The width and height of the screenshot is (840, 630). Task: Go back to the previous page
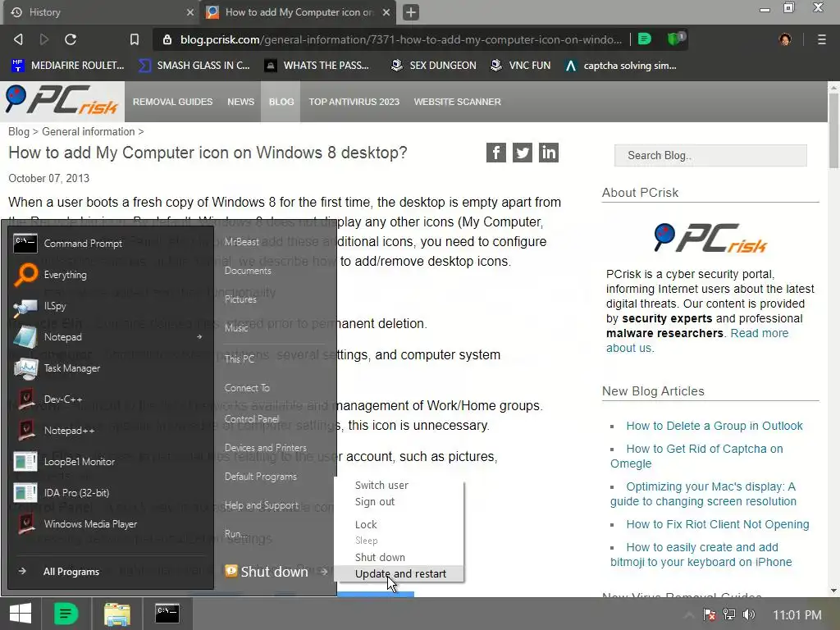18,39
